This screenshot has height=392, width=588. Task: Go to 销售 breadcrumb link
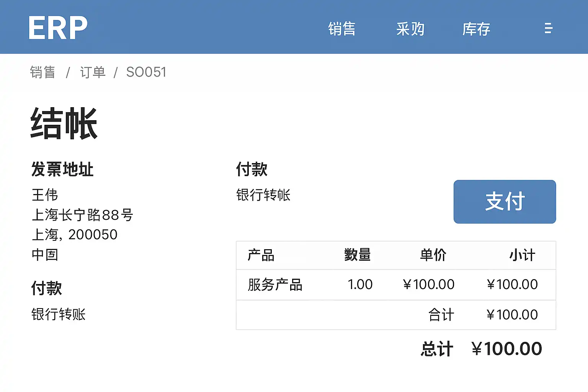[42, 72]
